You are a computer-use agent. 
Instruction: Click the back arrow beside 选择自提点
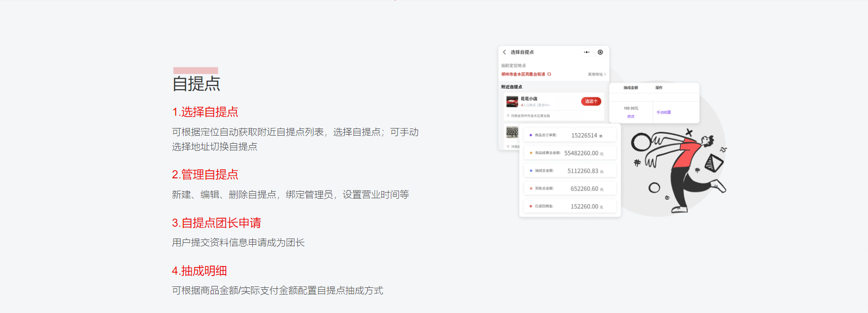pyautogui.click(x=504, y=52)
